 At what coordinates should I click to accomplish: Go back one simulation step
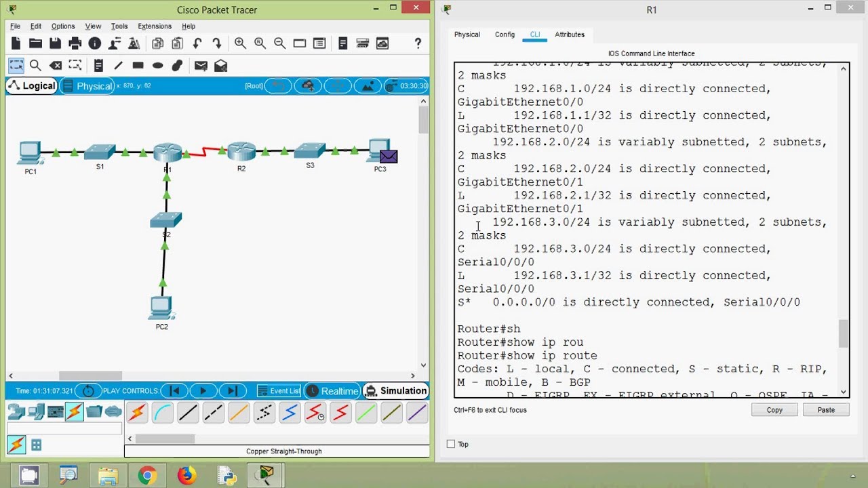click(174, 391)
